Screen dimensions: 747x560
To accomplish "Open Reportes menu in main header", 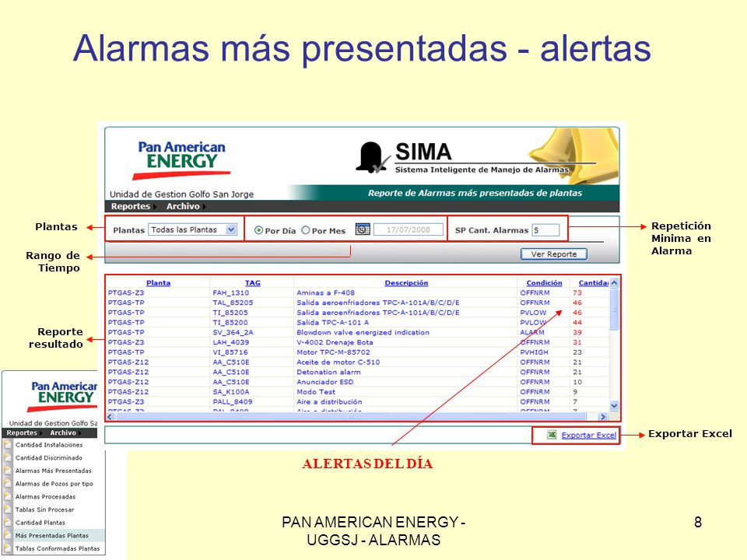I will tap(131, 206).
